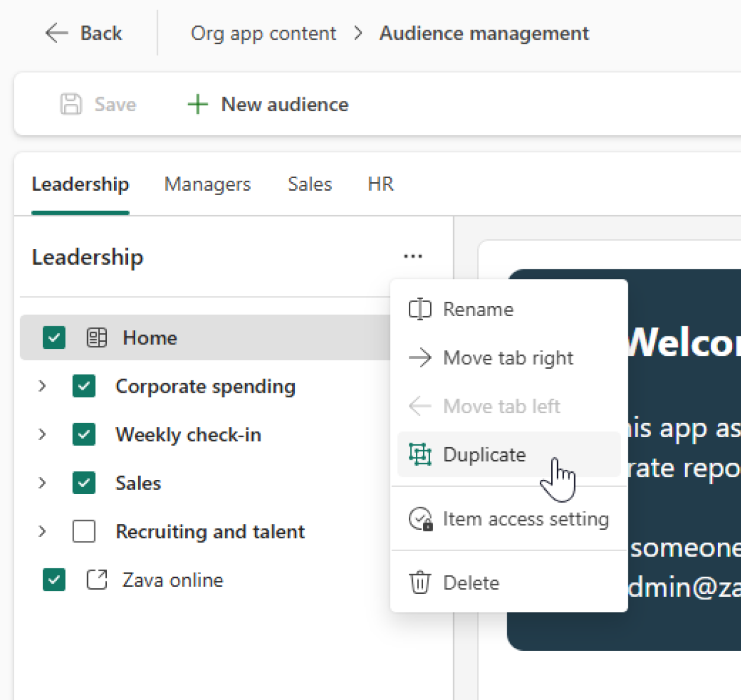741x700 pixels.
Task: Click the Move tab right arrow icon
Action: pos(420,358)
